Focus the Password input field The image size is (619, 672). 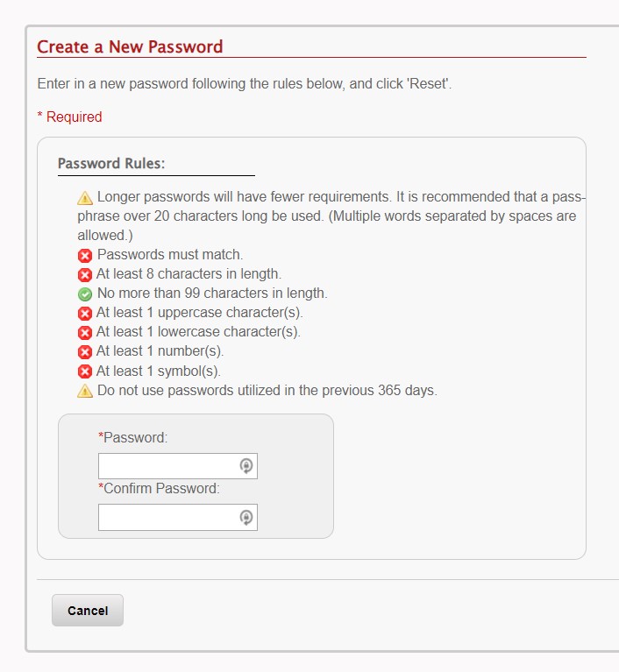[x=167, y=466]
